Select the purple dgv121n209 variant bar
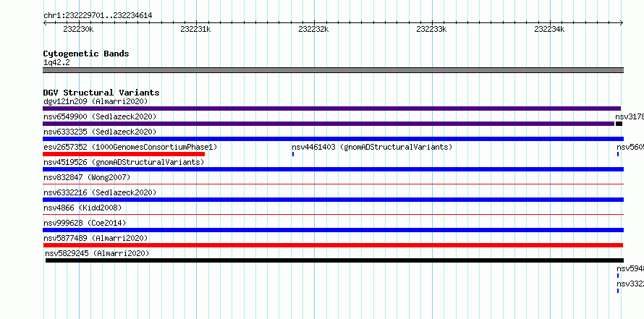 (332, 109)
